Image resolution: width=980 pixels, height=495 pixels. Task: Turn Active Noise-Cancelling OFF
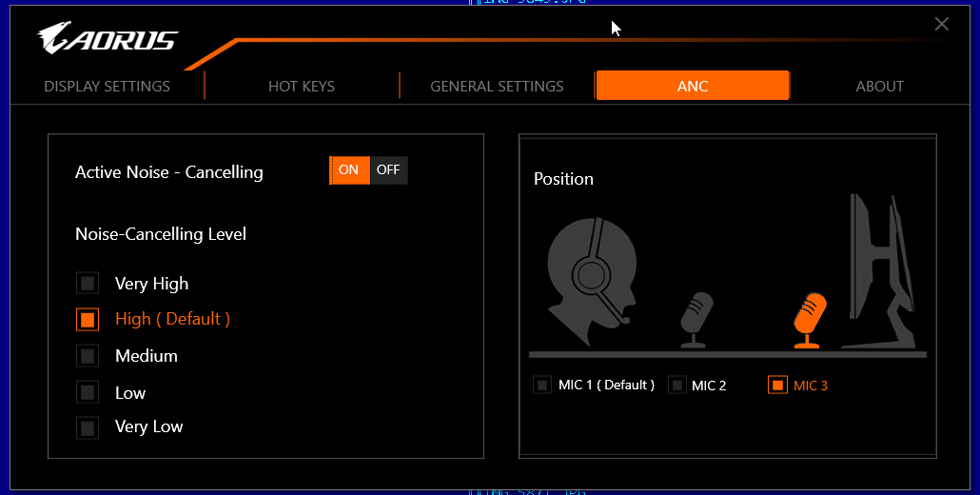point(388,170)
